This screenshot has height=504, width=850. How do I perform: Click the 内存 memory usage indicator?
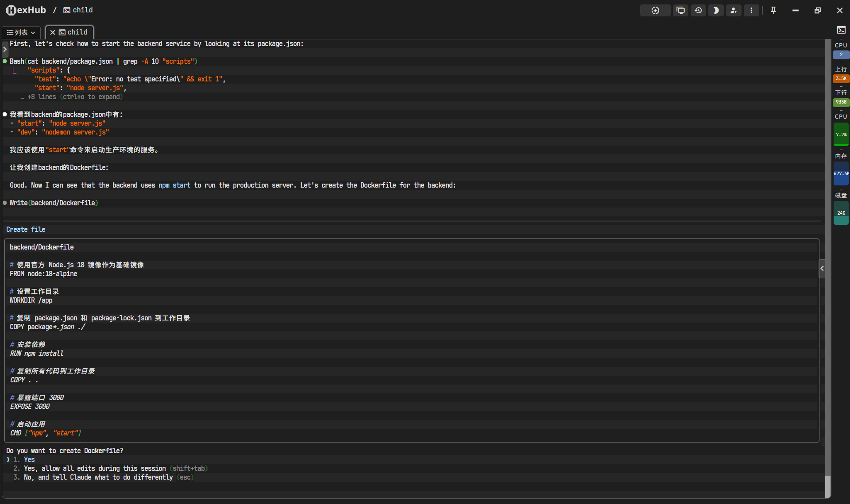click(841, 173)
